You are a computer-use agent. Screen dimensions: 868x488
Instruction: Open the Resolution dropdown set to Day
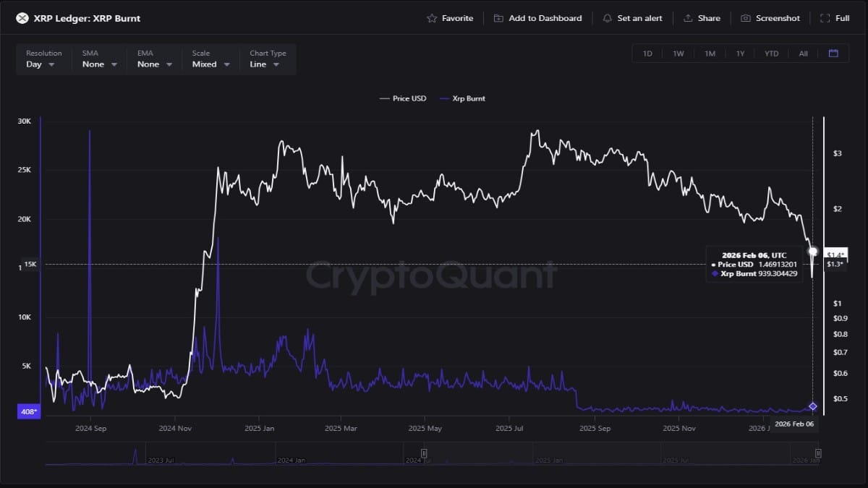coord(43,59)
